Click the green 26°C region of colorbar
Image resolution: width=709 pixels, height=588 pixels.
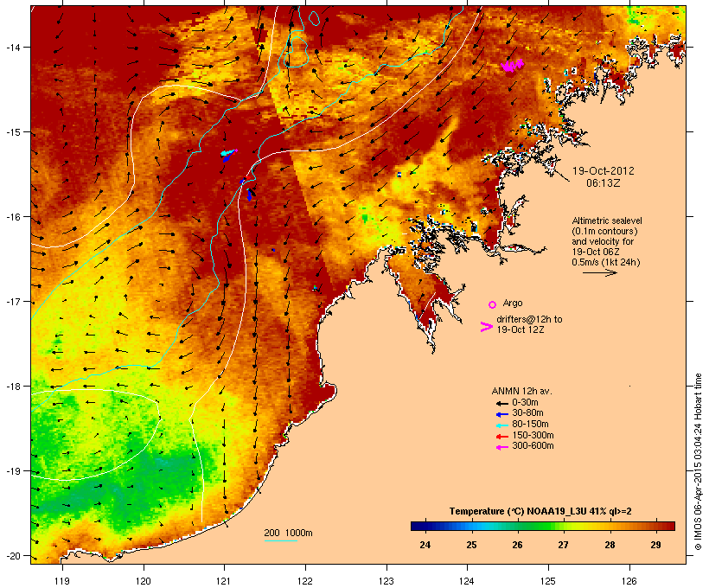click(518, 526)
